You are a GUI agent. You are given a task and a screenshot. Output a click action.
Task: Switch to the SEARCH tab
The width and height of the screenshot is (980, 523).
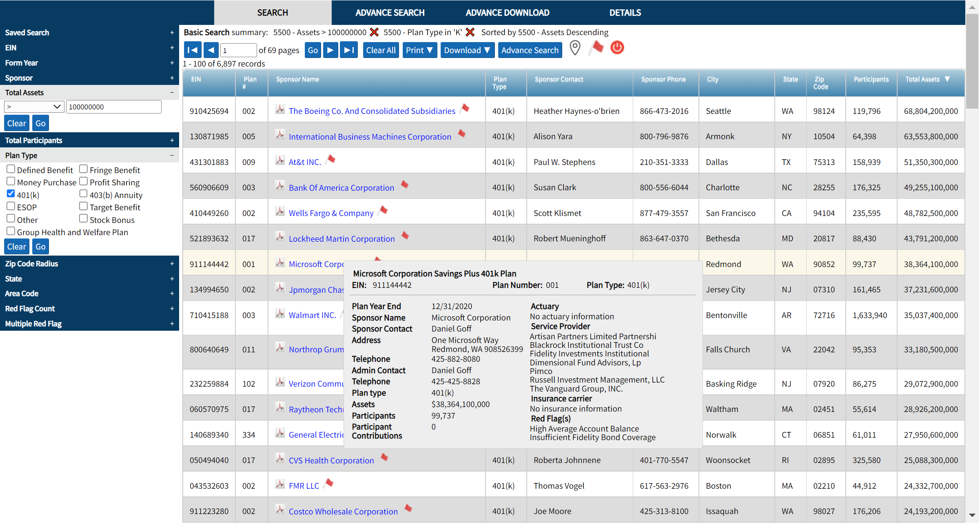tap(273, 13)
